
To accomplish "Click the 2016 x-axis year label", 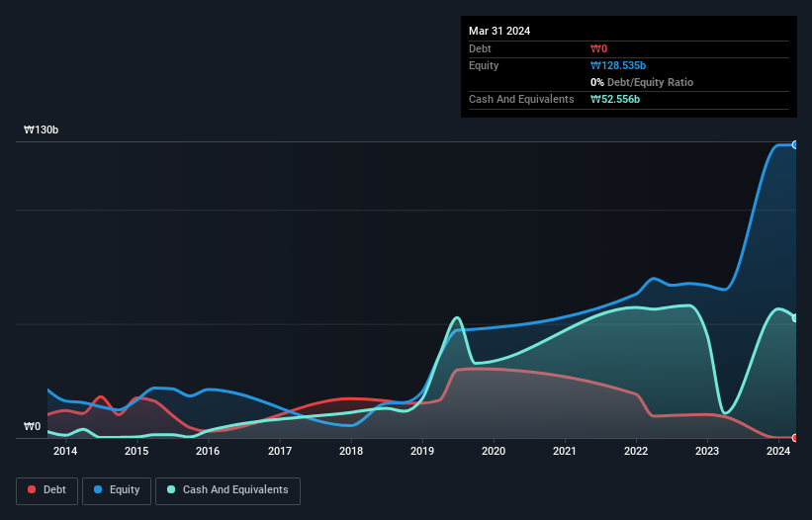I will click(208, 451).
